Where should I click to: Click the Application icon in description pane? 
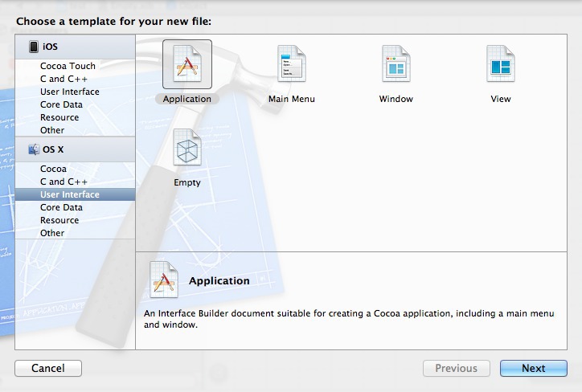pos(164,280)
